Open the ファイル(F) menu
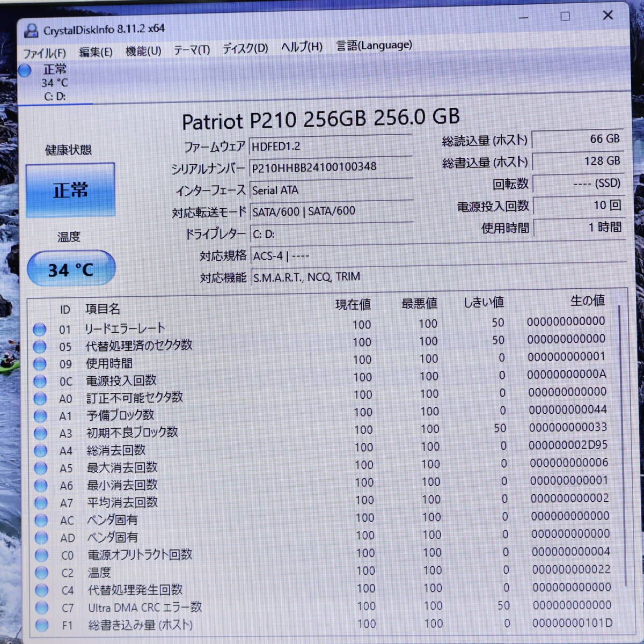 pos(44,53)
